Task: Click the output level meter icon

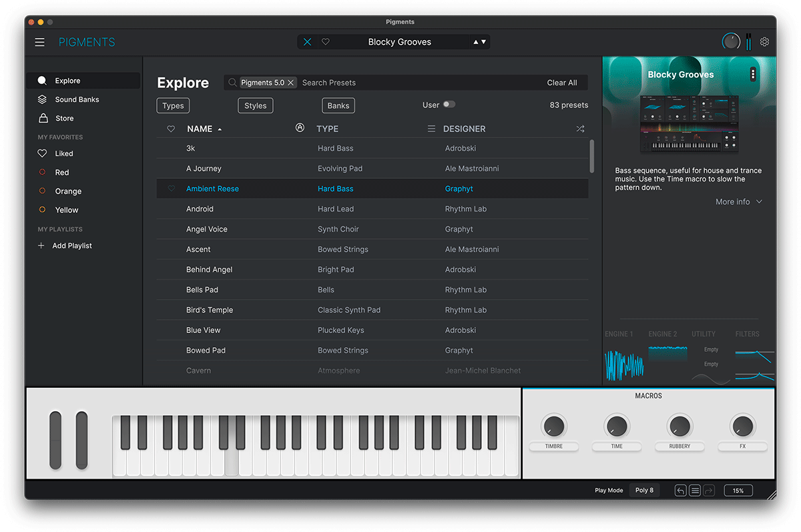Action: (x=749, y=41)
